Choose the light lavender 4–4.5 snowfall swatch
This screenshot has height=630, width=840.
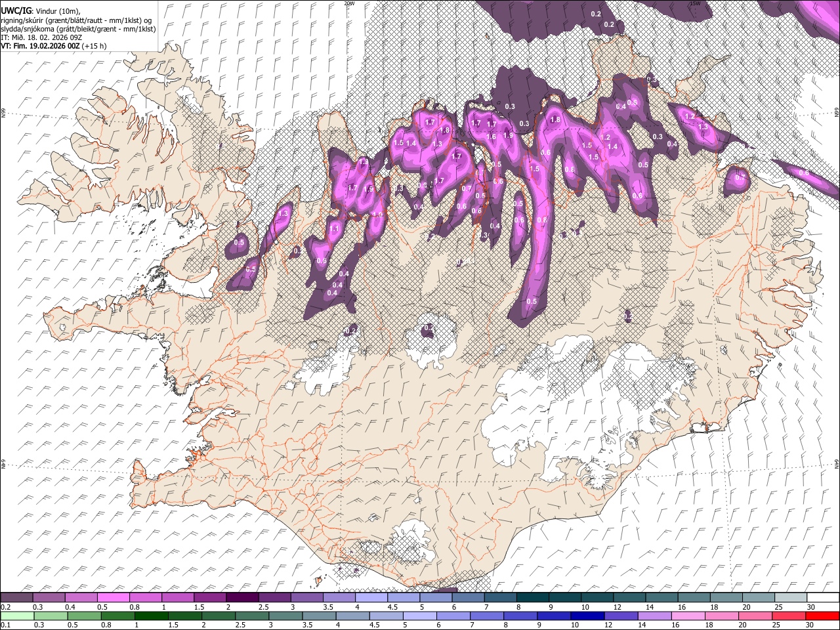point(371,598)
